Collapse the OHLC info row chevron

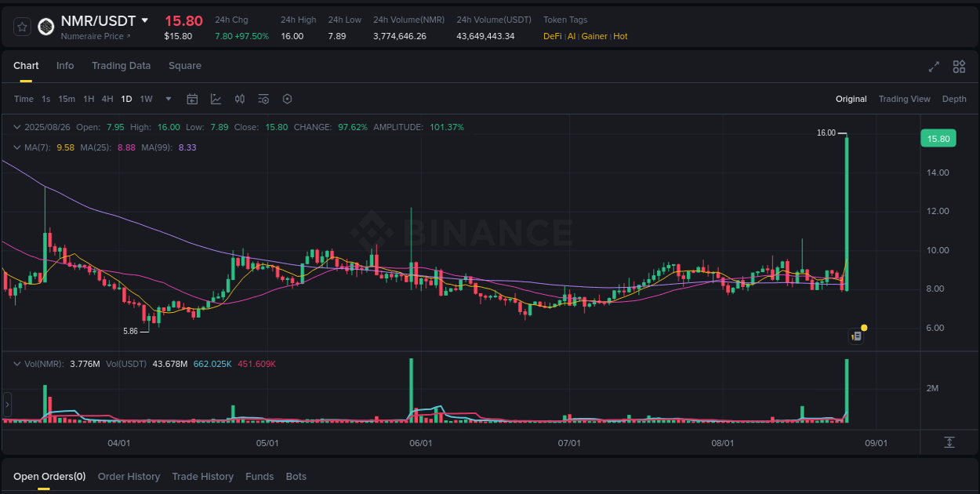pyautogui.click(x=16, y=126)
